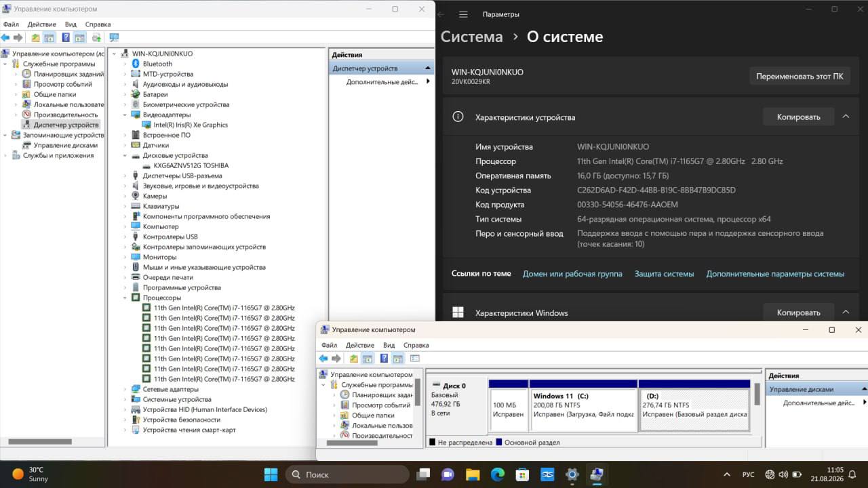Collapse the Характеристики Windows section chevron
The height and width of the screenshot is (488, 868).
tap(846, 312)
